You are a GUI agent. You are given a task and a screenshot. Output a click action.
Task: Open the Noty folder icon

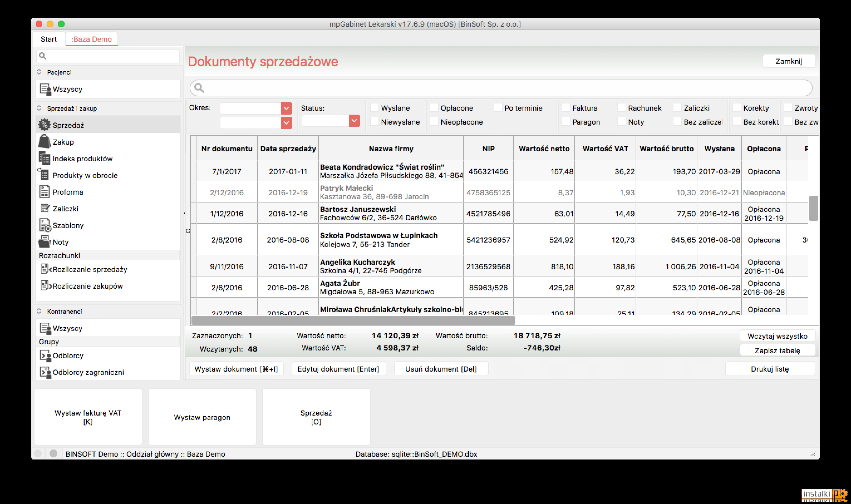pyautogui.click(x=44, y=242)
